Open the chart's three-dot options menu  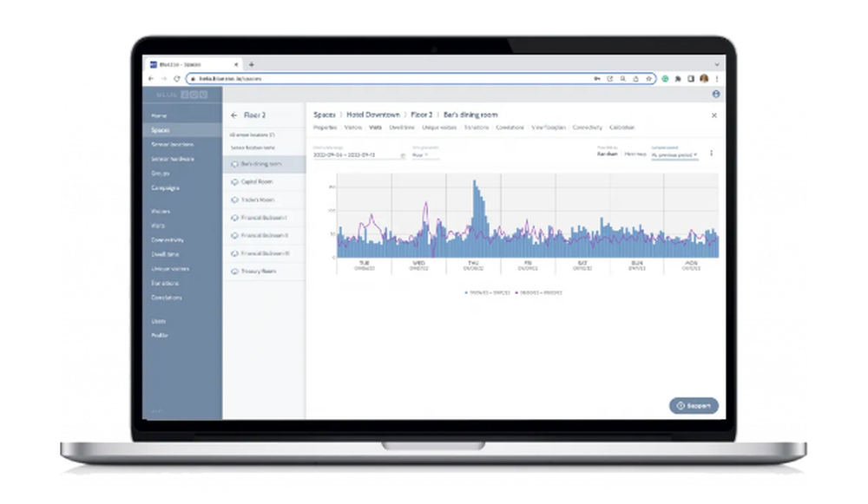[x=712, y=154]
